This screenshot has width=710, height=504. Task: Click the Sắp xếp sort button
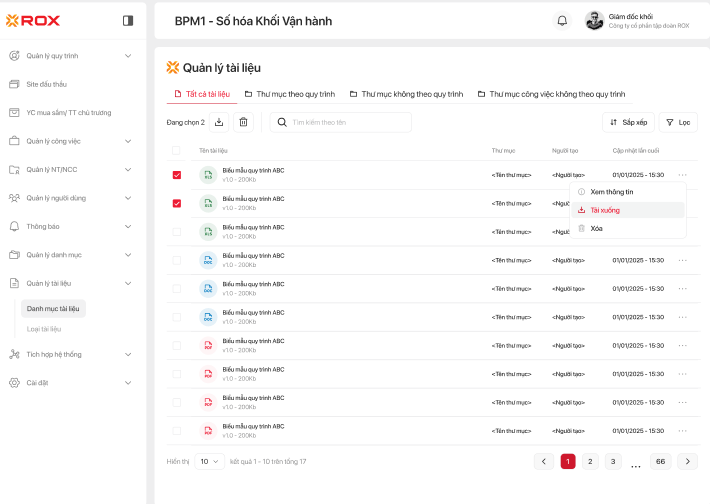tap(628, 122)
